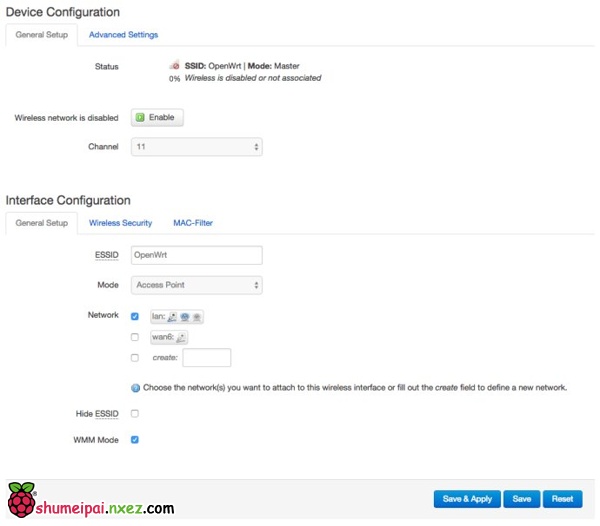The image size is (600, 526).
Task: Click the create network name field
Action: point(207,358)
